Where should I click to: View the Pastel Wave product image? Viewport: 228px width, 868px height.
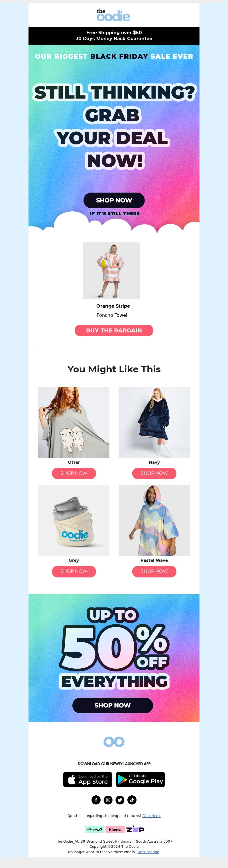(x=154, y=520)
